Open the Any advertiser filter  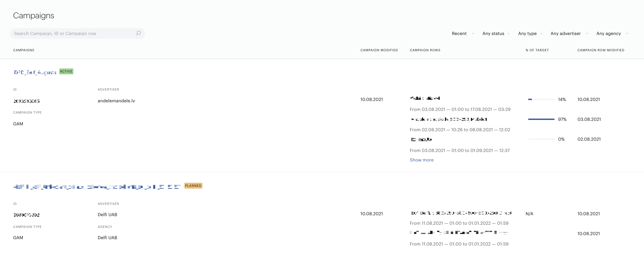569,33
